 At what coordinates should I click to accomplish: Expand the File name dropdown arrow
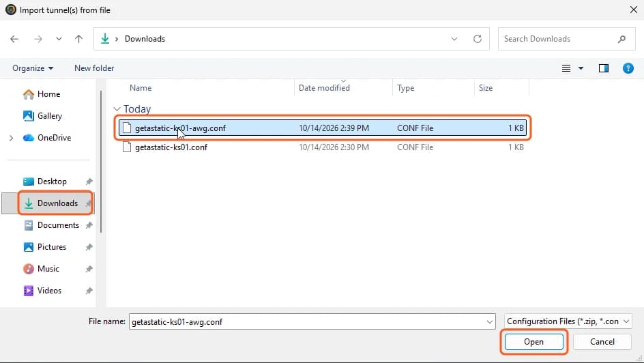pos(490,321)
